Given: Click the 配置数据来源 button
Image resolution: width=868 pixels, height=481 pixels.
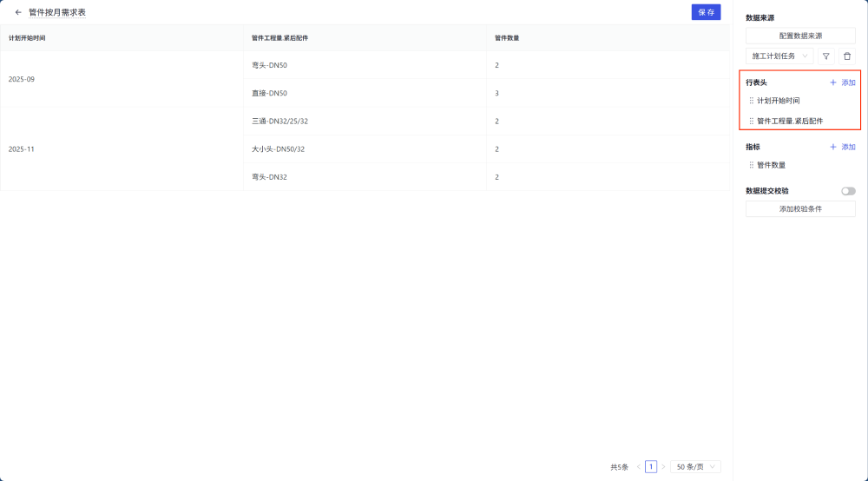Looking at the screenshot, I should click(x=800, y=36).
